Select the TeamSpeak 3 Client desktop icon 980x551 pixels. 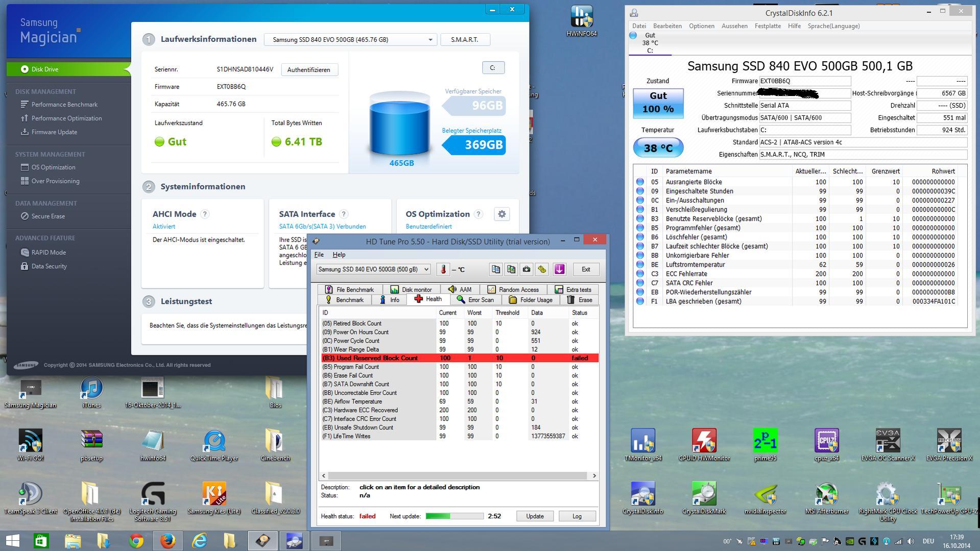pos(31,498)
